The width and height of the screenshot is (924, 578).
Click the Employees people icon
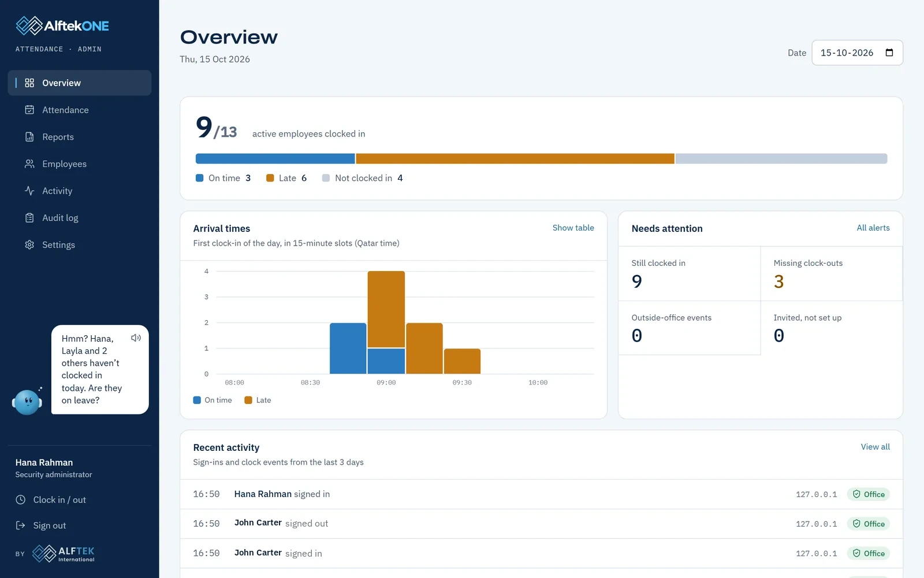click(x=29, y=164)
